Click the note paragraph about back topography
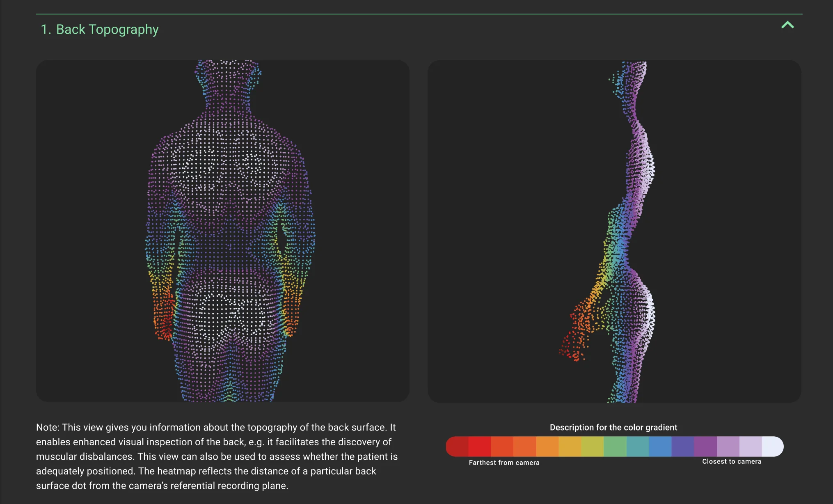 tap(217, 456)
